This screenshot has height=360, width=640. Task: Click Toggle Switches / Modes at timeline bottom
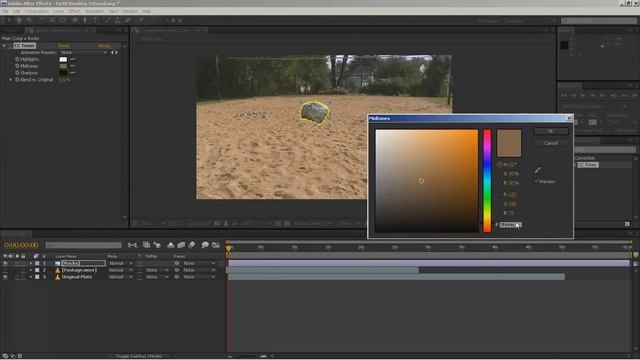click(139, 356)
